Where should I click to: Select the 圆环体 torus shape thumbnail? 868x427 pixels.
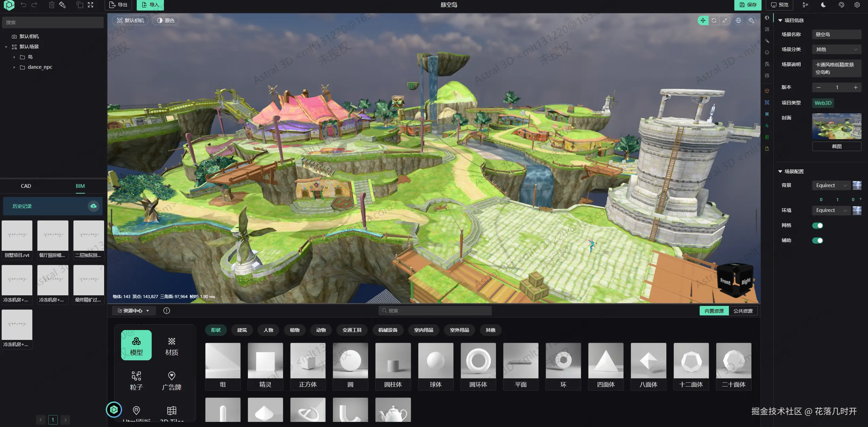pyautogui.click(x=478, y=366)
